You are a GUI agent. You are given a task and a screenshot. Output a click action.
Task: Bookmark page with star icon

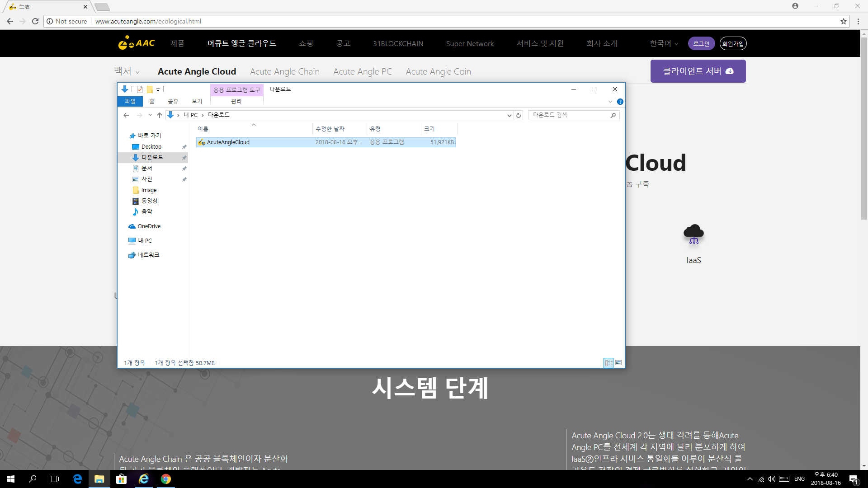tap(843, 21)
